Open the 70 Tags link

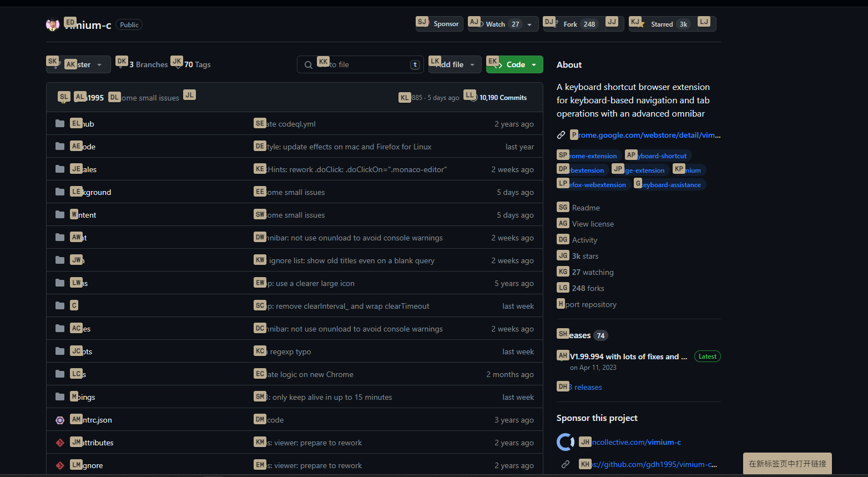pyautogui.click(x=191, y=64)
